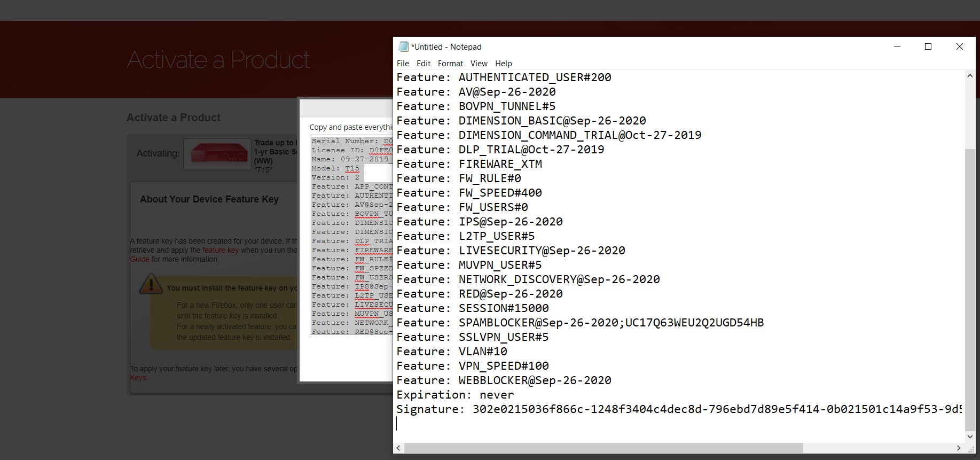Open the File menu in Notepad

[x=403, y=63]
